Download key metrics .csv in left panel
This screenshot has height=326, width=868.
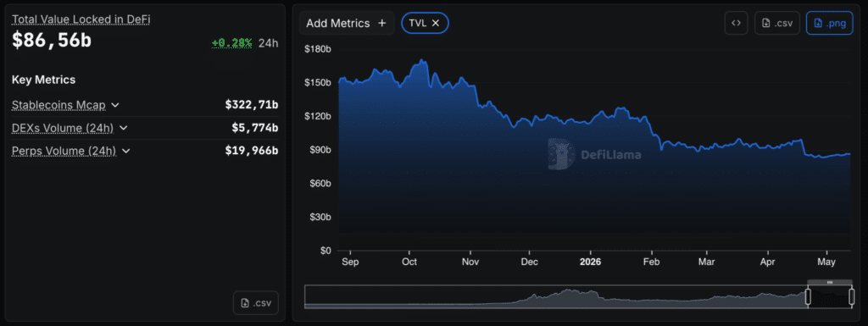coord(256,303)
